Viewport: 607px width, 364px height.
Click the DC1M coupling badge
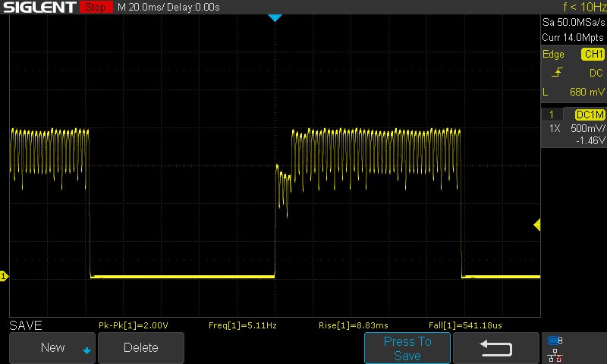coord(590,115)
